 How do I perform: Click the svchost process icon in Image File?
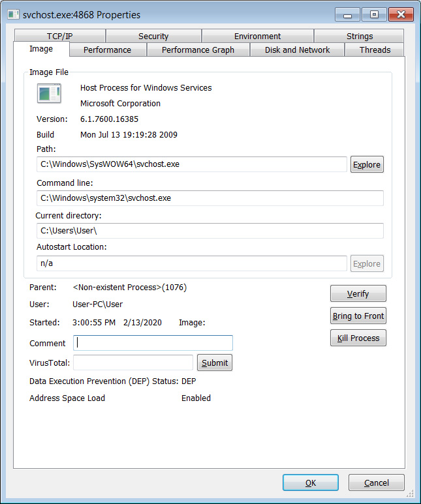click(49, 93)
